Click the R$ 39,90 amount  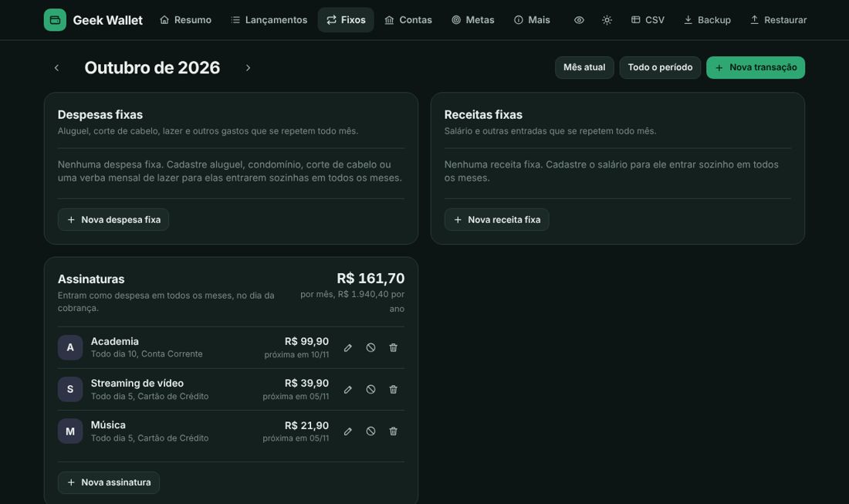click(306, 383)
